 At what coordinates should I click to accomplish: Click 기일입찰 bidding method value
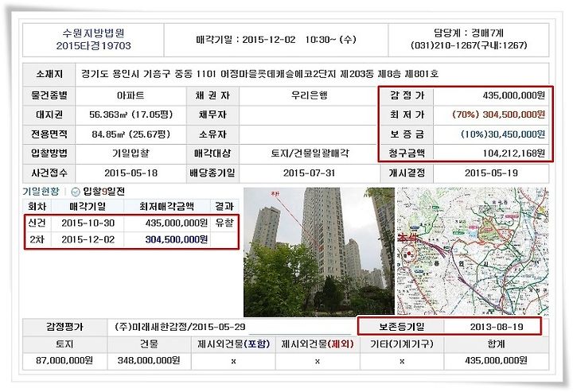coord(131,153)
